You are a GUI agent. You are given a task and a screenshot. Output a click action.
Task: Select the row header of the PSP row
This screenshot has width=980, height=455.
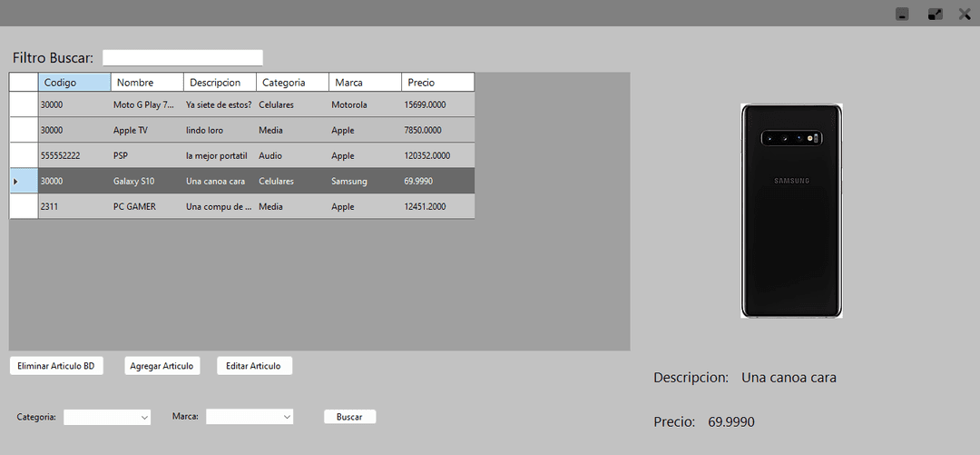pyautogui.click(x=24, y=156)
